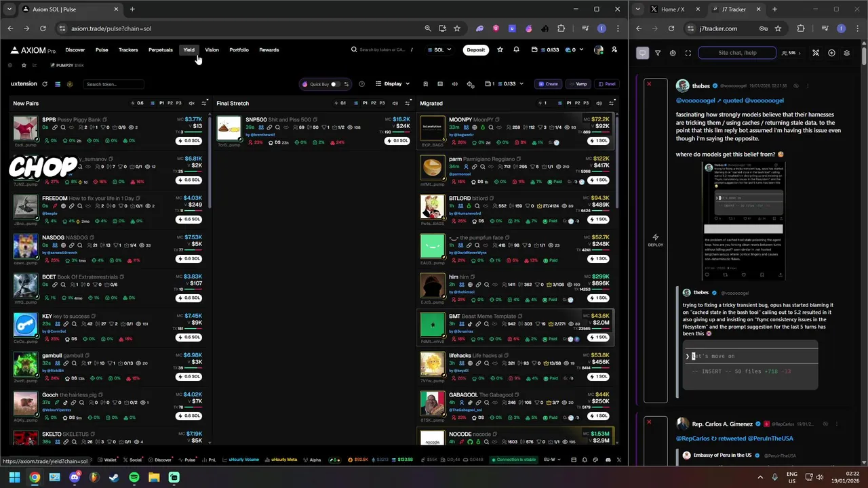868x488 pixels.
Task: Click the crossed swords icon in J7 Tracker
Action: [816, 53]
